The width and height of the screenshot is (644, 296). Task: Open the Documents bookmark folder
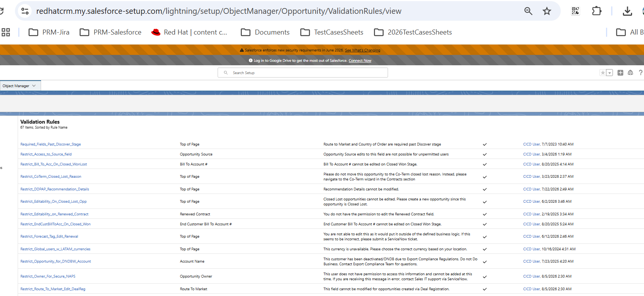pyautogui.click(x=265, y=32)
